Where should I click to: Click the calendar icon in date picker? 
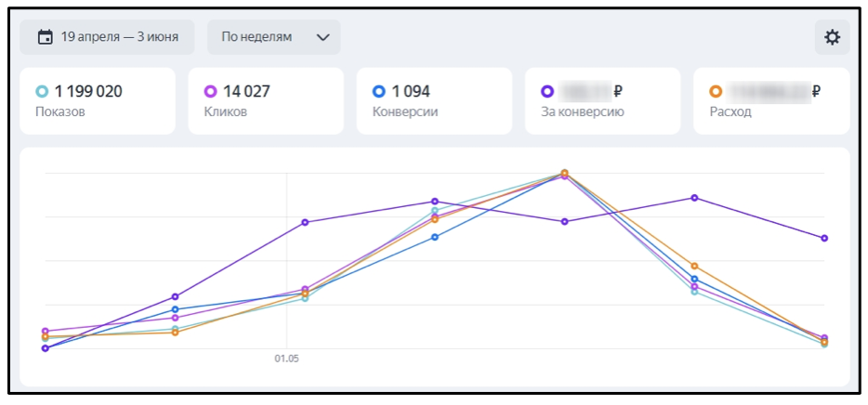pyautogui.click(x=45, y=37)
